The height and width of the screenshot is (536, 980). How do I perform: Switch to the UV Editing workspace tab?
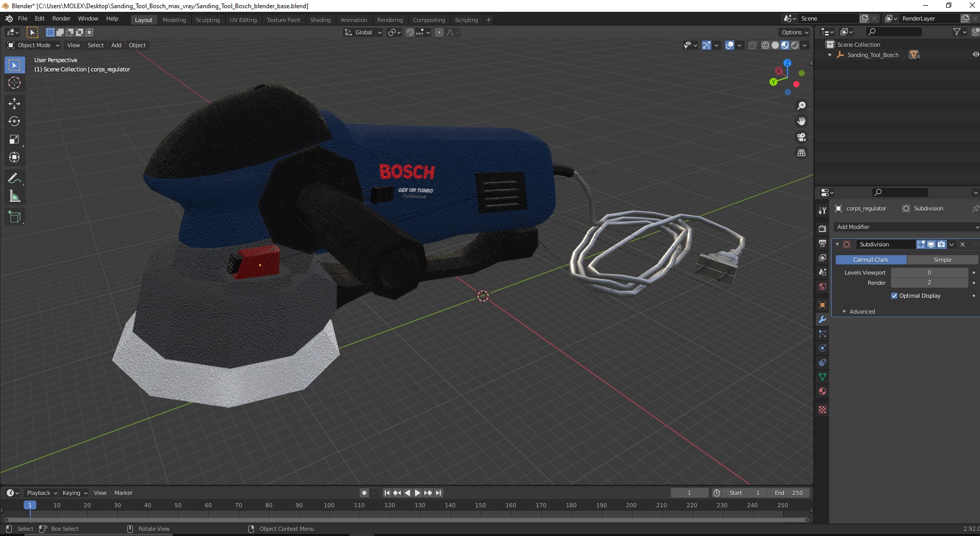coord(243,20)
